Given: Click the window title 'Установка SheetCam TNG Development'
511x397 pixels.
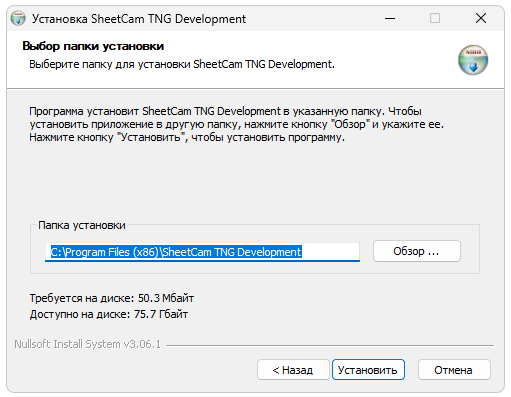Looking at the screenshot, I should 139,19.
